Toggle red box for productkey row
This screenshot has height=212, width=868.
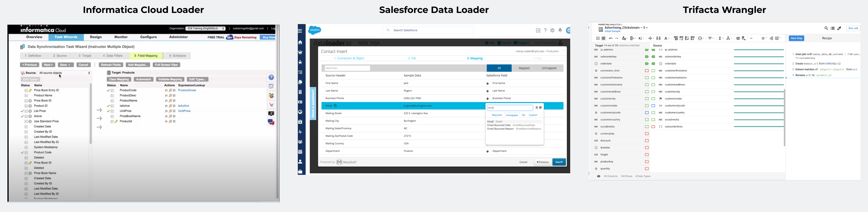pos(647,162)
